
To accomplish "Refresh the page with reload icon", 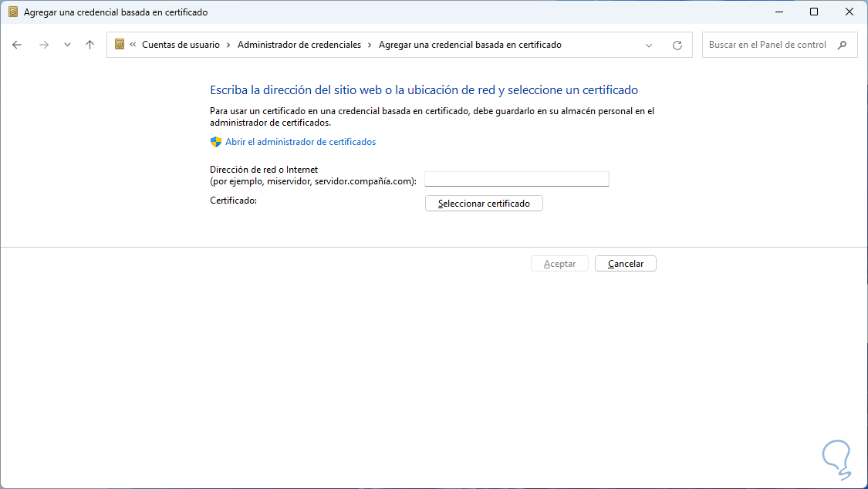I will pos(677,46).
